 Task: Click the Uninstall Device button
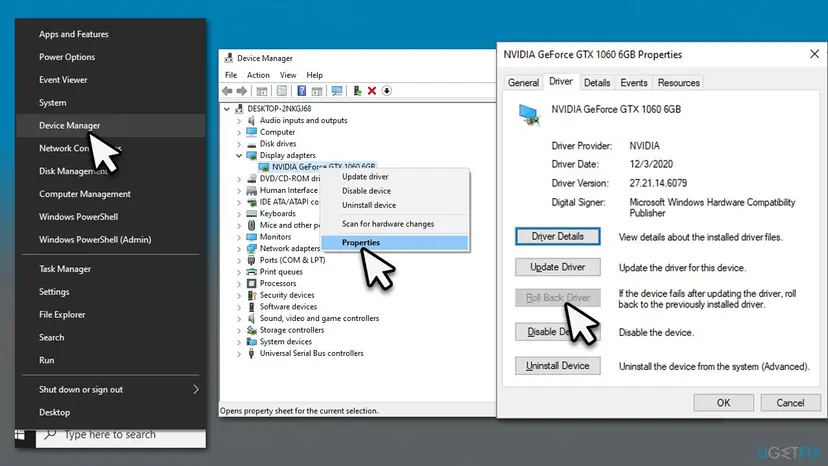558,366
